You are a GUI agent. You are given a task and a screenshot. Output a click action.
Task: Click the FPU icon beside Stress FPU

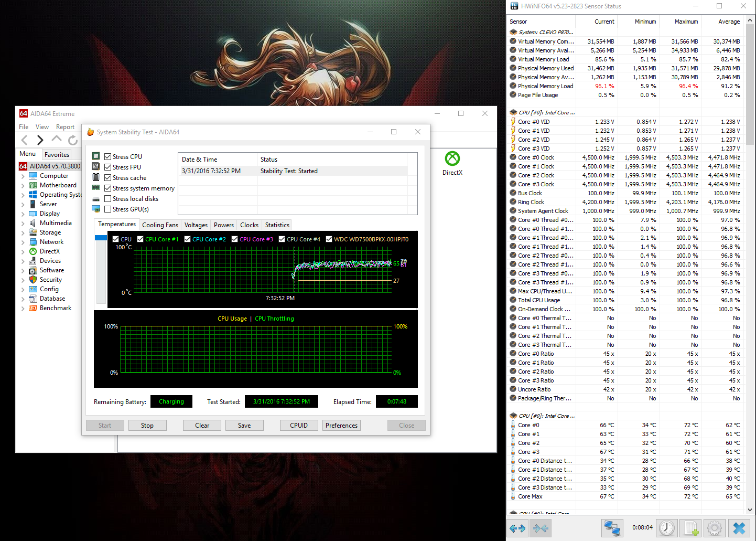(x=96, y=167)
